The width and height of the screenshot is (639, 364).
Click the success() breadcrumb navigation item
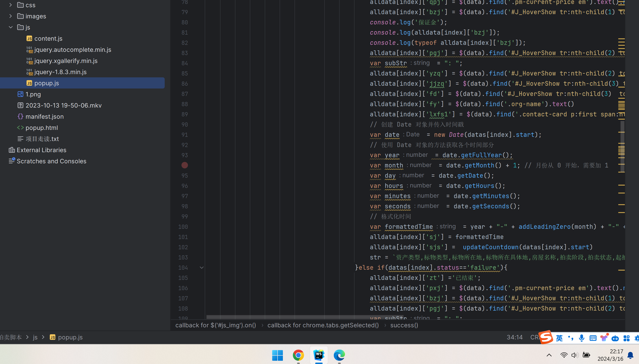(404, 325)
